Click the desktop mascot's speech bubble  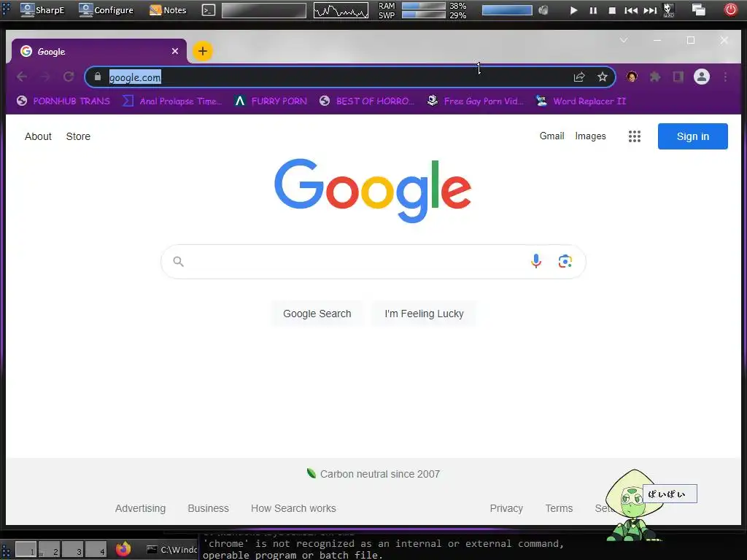click(x=670, y=494)
